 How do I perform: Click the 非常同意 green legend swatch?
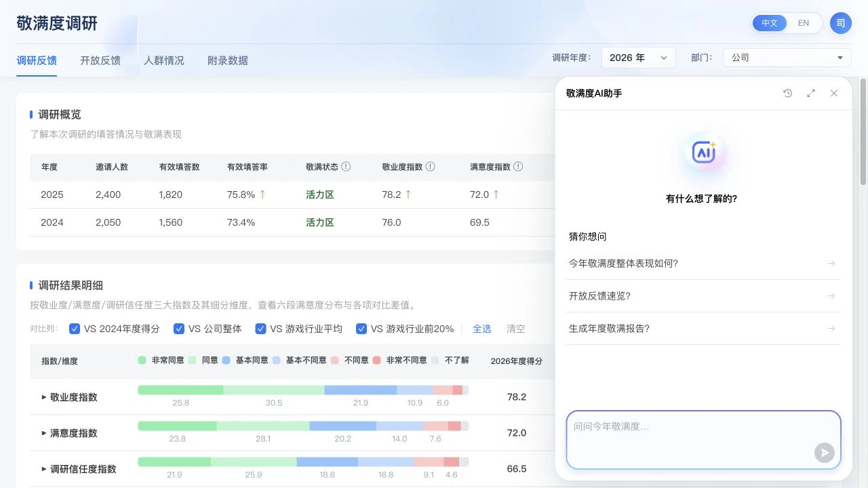(142, 361)
